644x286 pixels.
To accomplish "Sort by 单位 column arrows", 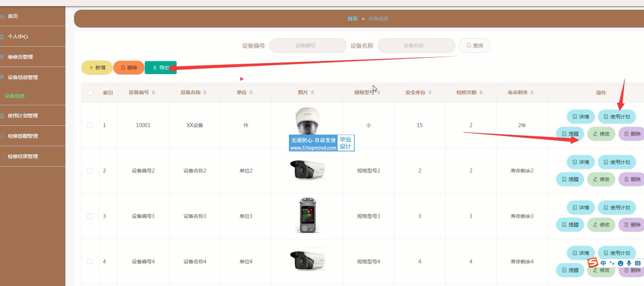I will [x=251, y=92].
